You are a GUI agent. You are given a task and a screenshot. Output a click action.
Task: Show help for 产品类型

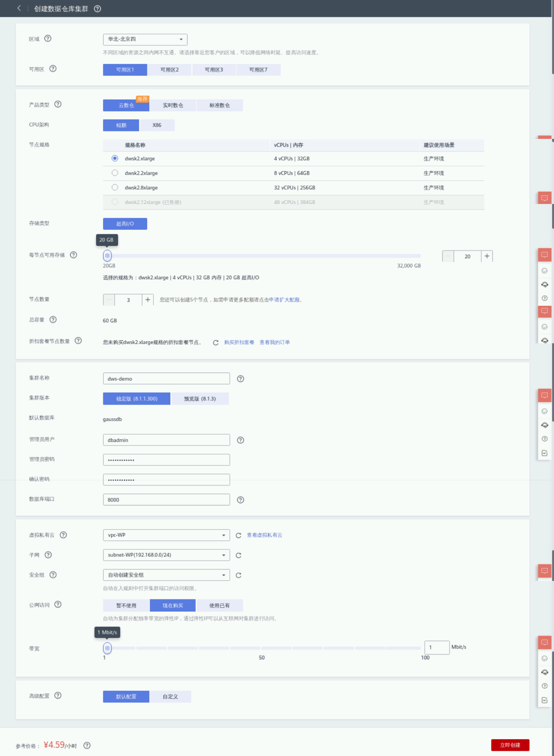pyautogui.click(x=58, y=104)
